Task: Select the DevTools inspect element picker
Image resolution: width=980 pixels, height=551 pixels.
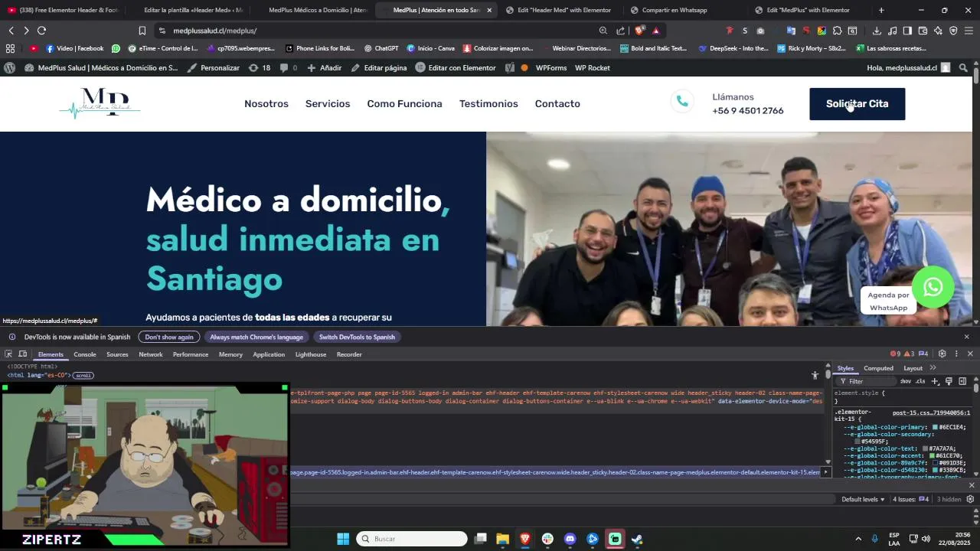Action: tap(8, 354)
